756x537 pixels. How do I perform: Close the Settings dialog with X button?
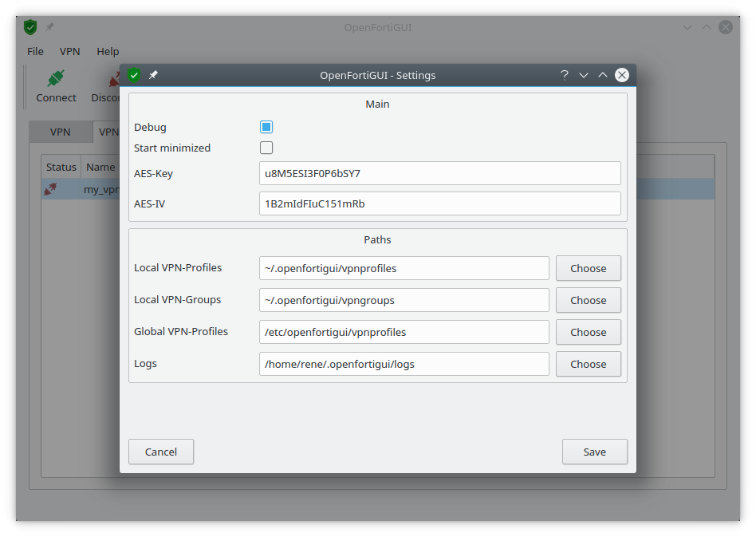pyautogui.click(x=622, y=75)
